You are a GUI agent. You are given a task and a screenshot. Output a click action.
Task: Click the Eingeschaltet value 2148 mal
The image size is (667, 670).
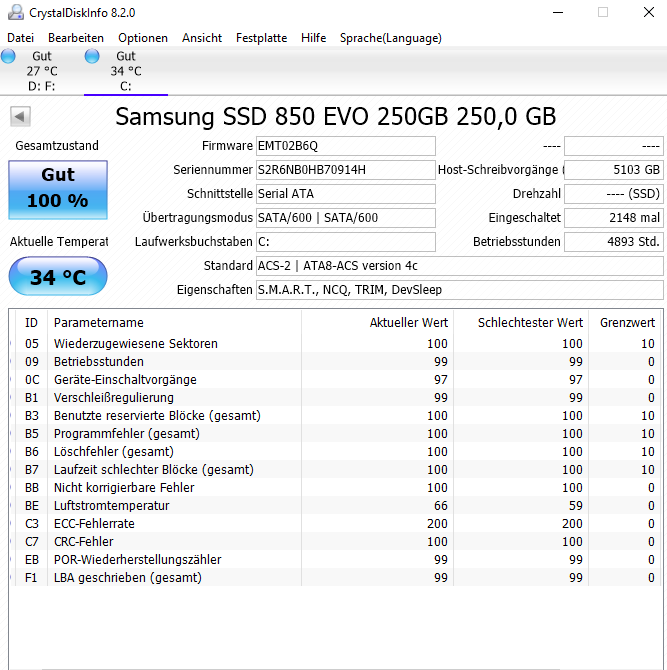(614, 218)
